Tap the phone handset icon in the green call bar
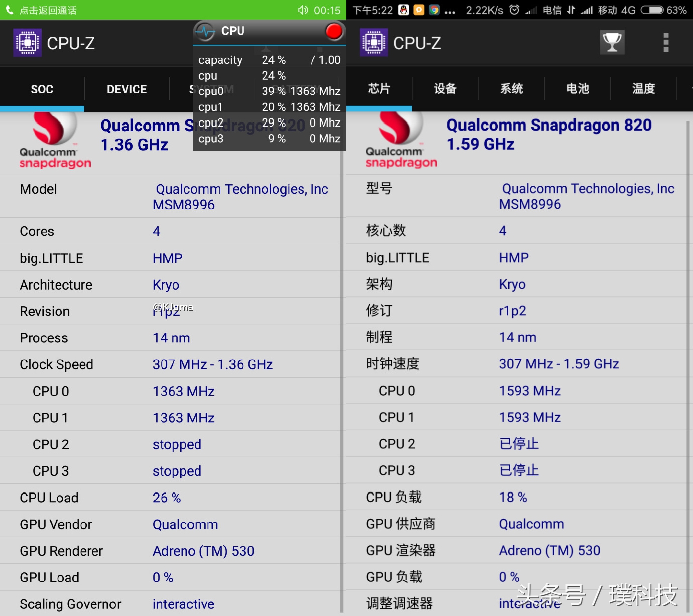This screenshot has height=616, width=693. point(9,10)
